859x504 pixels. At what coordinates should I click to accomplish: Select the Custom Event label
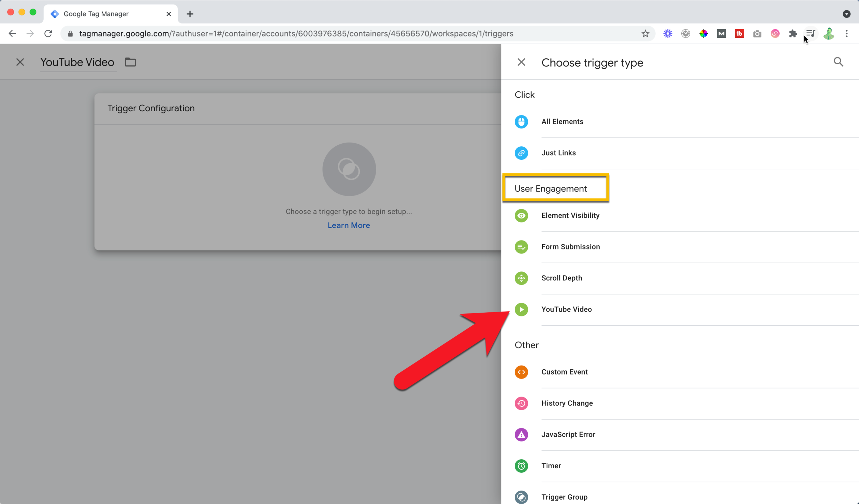pos(564,372)
